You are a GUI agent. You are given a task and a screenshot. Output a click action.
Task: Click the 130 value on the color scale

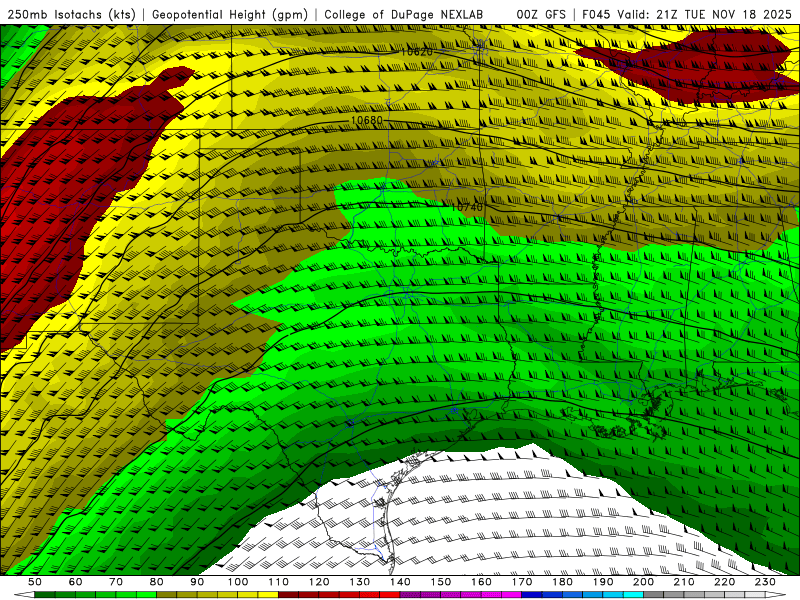click(x=360, y=582)
